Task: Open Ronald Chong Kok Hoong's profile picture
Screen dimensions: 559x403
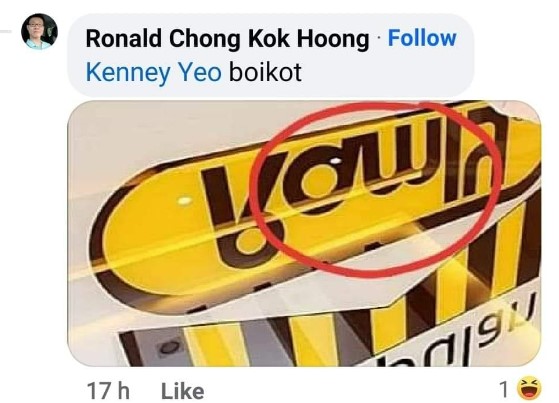Action: 39,31
